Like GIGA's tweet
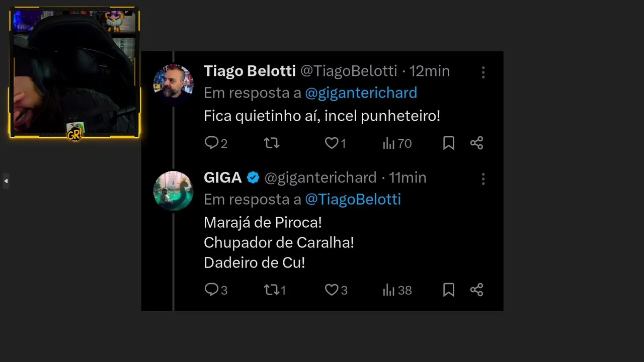The height and width of the screenshot is (362, 644). click(332, 290)
